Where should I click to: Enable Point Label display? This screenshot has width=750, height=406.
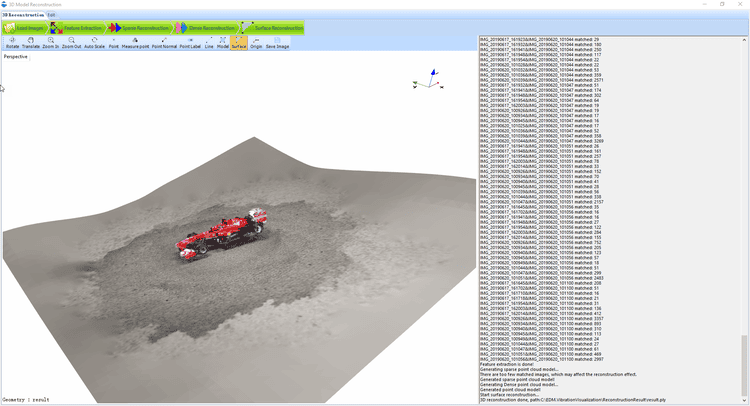190,43
